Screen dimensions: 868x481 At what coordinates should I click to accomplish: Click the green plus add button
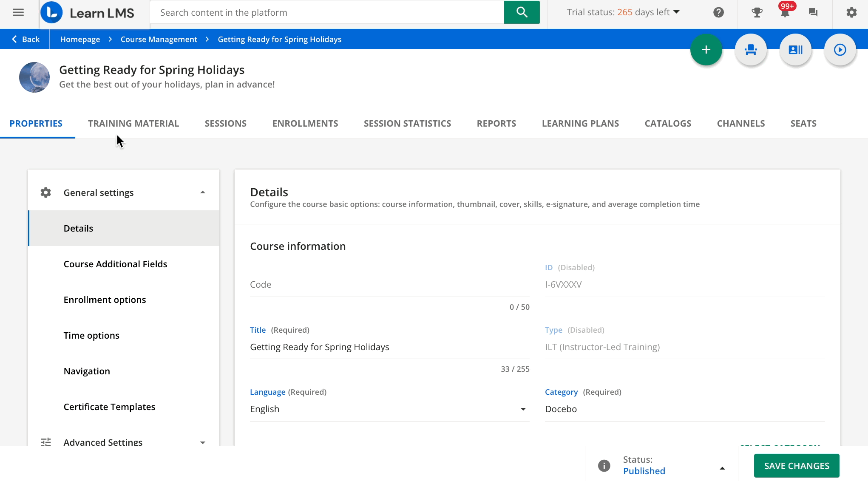point(706,50)
